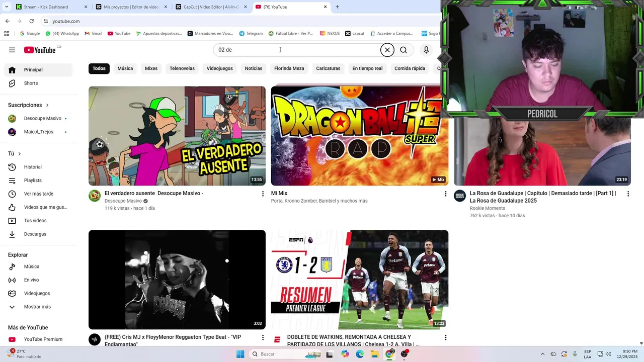Screen dimensions: 644x362
Task: Clear the search box with the X
Action: click(x=387, y=50)
